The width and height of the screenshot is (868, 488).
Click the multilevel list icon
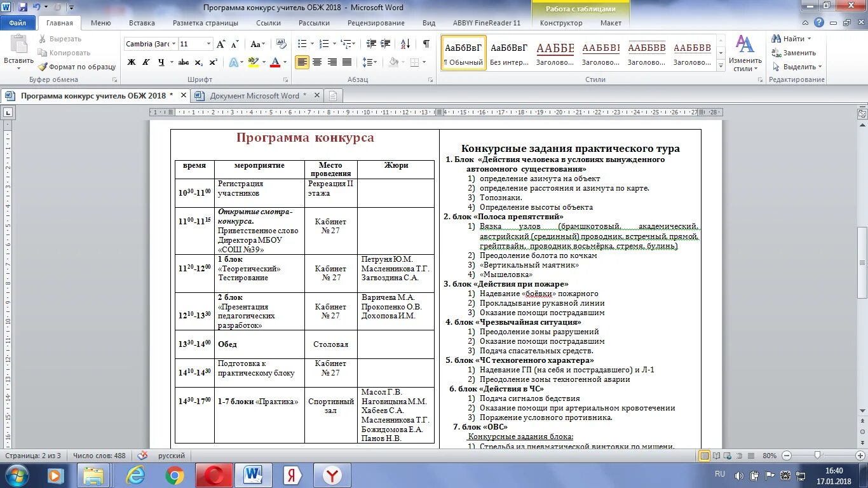coord(346,44)
